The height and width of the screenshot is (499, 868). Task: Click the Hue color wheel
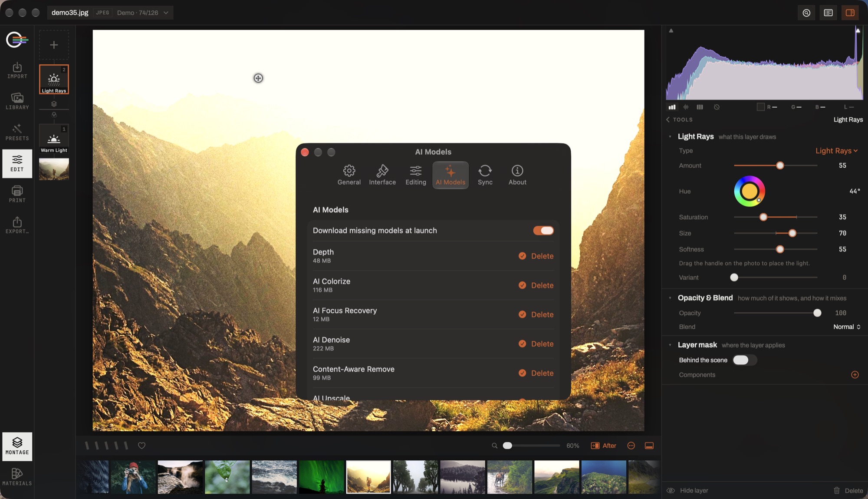[750, 191]
